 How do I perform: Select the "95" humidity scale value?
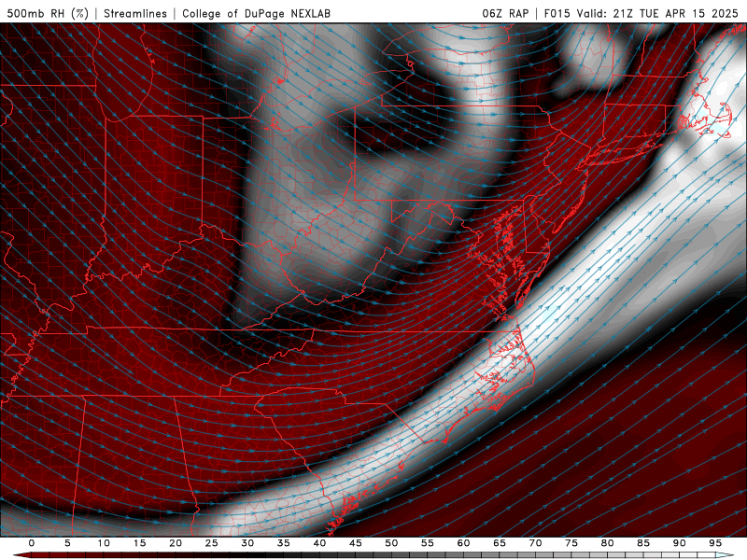pyautogui.click(x=715, y=543)
